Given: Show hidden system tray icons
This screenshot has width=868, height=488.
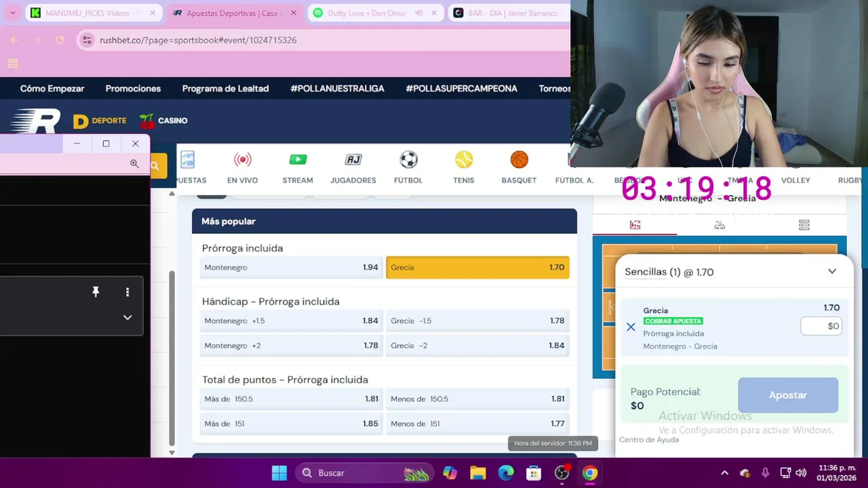Looking at the screenshot, I should 724,473.
